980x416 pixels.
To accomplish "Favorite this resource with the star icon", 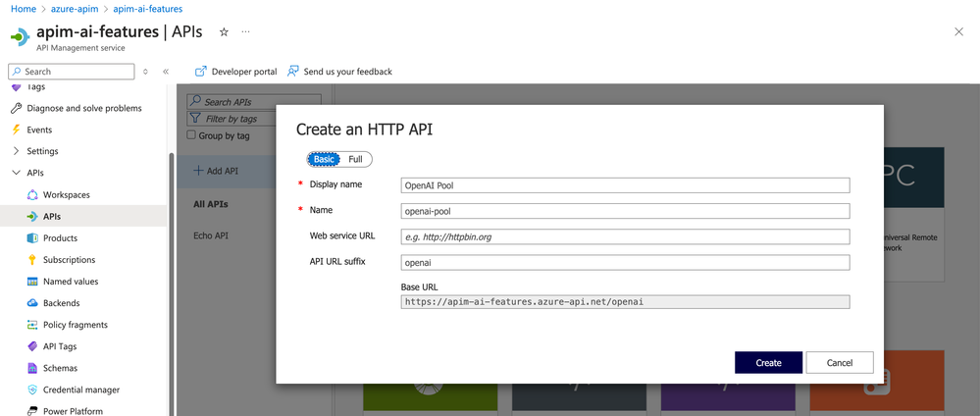I will point(224,32).
